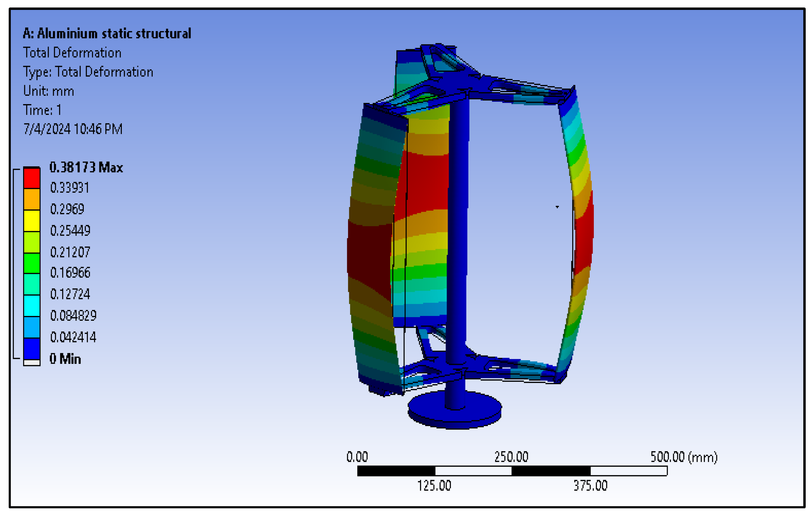
Task: Pick the yellow legend color band
Action: 32,221
